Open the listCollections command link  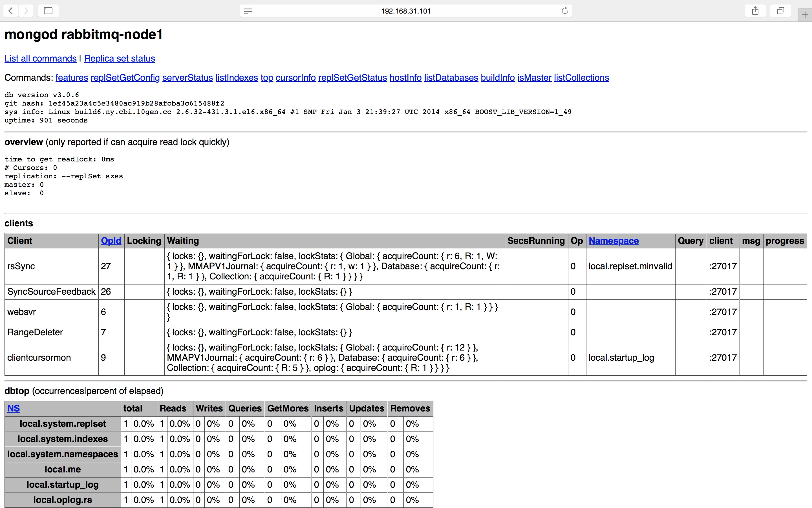[x=581, y=78]
